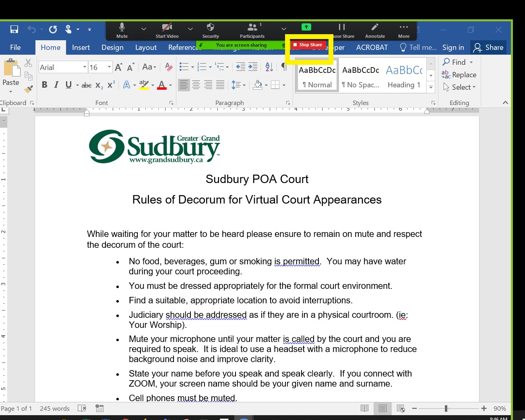Click the Format Painter brush icon
Viewport: 525px width, 420px height.
click(x=28, y=89)
